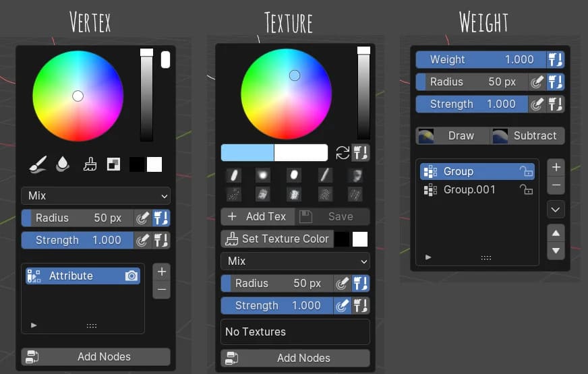Select the paintbrush icon in Vertex panel
Viewport: 588px width, 374px height.
pos(38,164)
